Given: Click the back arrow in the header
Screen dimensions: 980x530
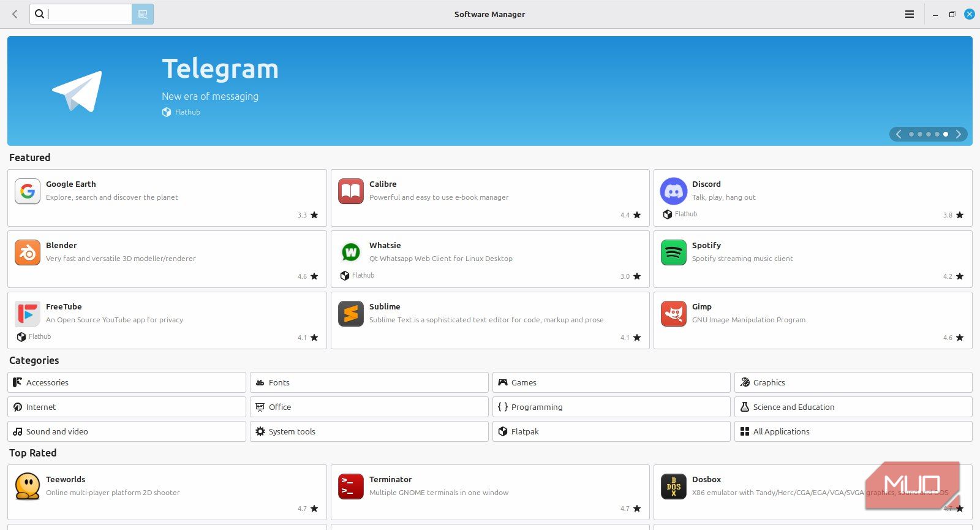Looking at the screenshot, I should click(x=15, y=14).
